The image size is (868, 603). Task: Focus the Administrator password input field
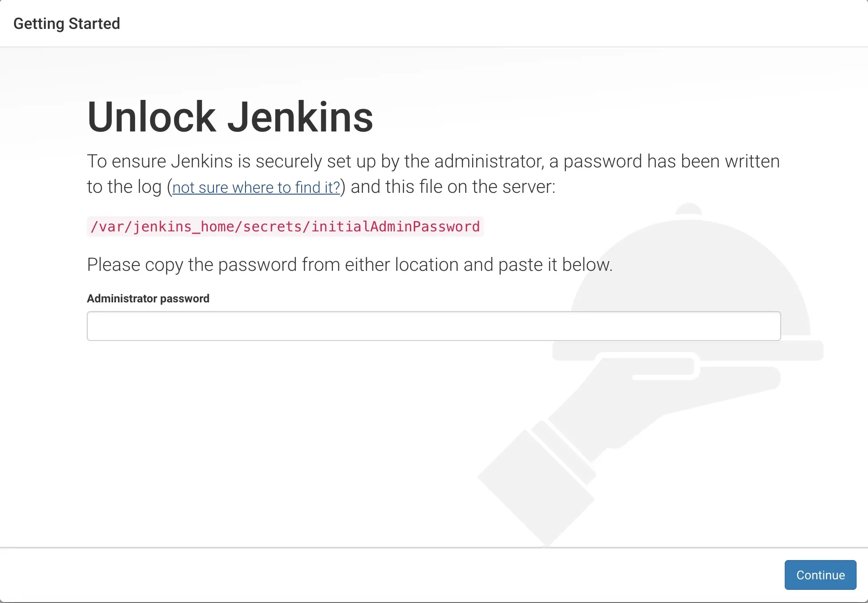coord(434,326)
